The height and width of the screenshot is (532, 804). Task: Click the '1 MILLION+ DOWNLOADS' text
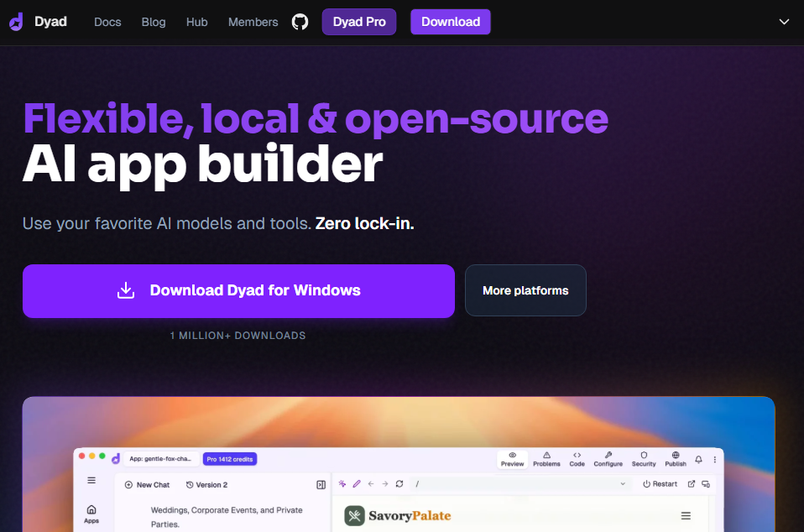pos(238,336)
